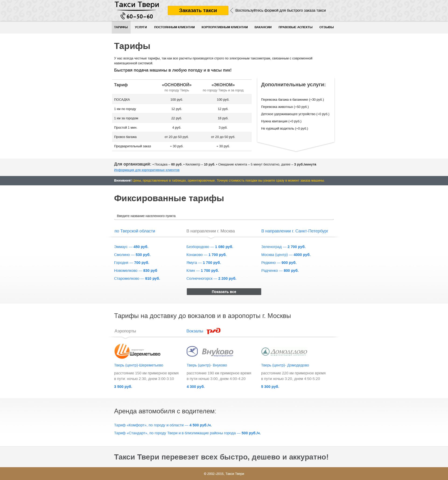Go to the Отзывы page
The height and width of the screenshot is (480, 448).
pos(326,27)
